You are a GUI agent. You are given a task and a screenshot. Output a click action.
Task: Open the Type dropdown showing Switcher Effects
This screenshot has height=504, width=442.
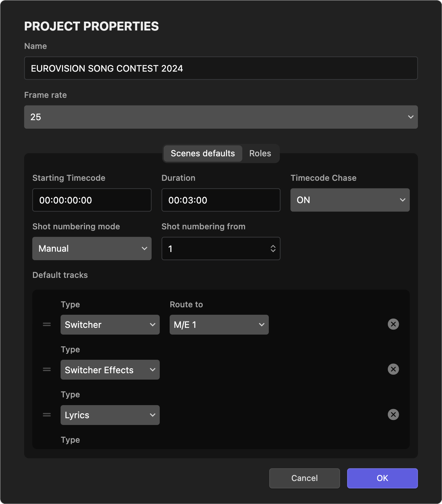click(x=110, y=369)
